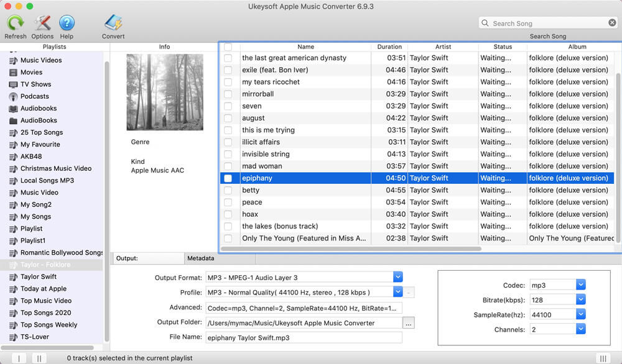The image size is (622, 364).
Task: Click the playlists panel horizontal scrollbar
Action: pos(47,348)
